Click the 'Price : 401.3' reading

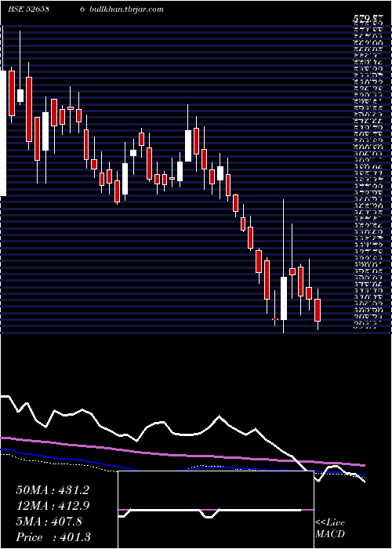tap(53, 537)
